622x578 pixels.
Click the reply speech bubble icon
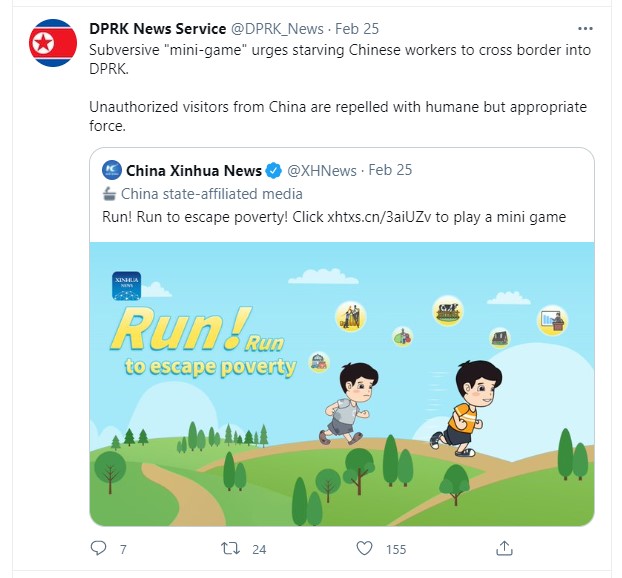coord(98,548)
